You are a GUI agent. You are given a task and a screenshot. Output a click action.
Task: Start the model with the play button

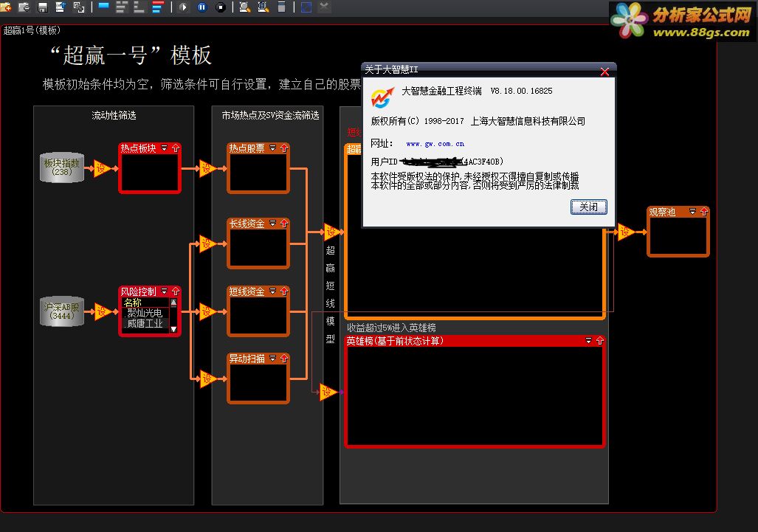pyautogui.click(x=183, y=7)
